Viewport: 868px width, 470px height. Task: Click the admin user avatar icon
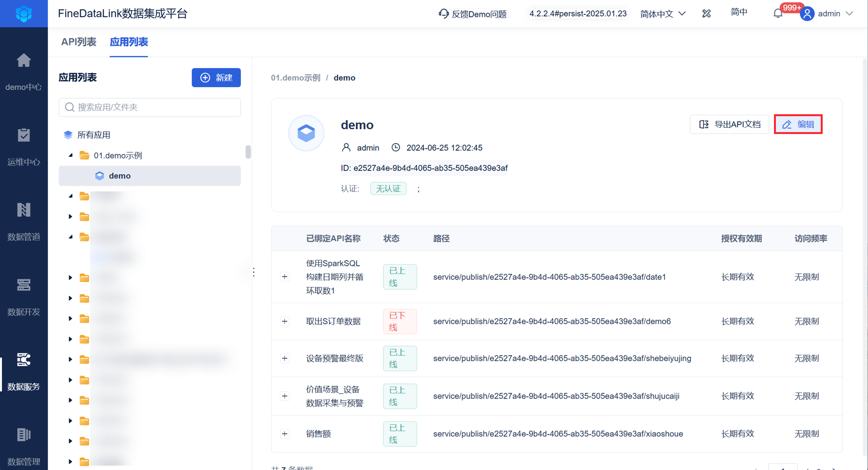tap(807, 13)
